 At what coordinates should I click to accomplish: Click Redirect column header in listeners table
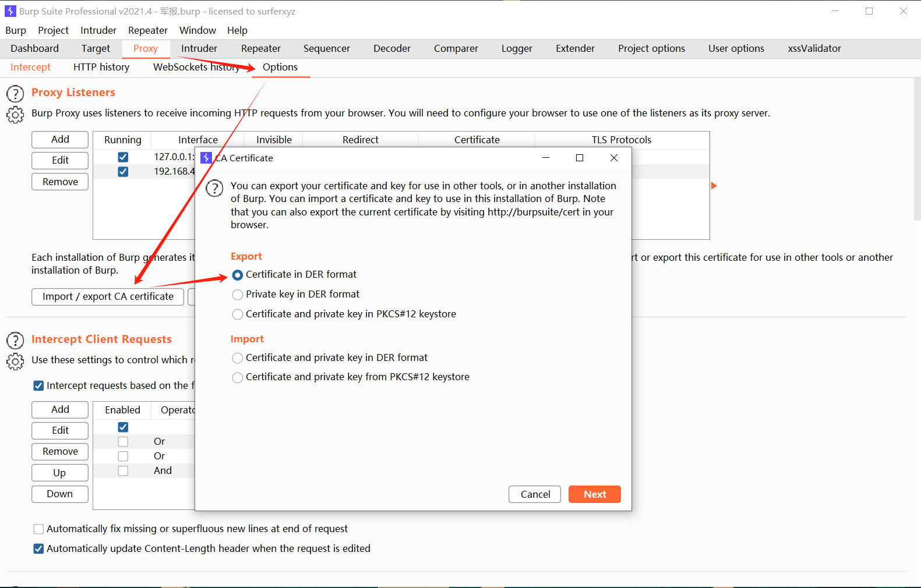(360, 140)
